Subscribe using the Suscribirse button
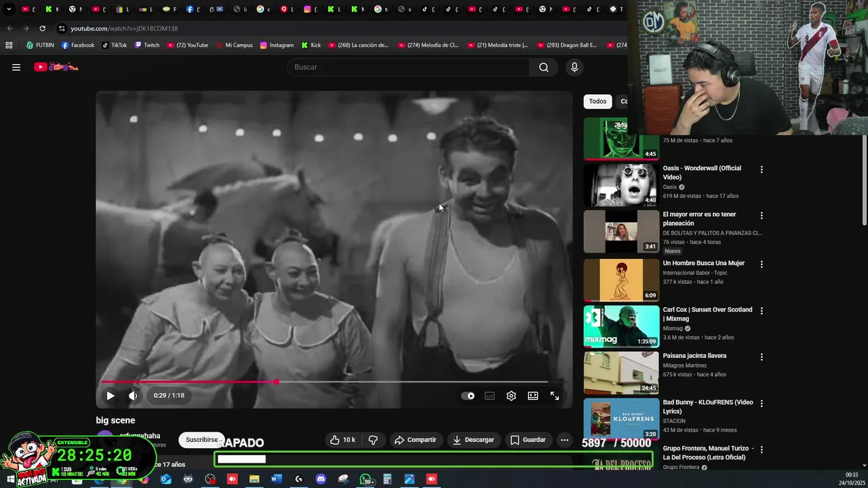The image size is (868, 488). [x=201, y=440]
